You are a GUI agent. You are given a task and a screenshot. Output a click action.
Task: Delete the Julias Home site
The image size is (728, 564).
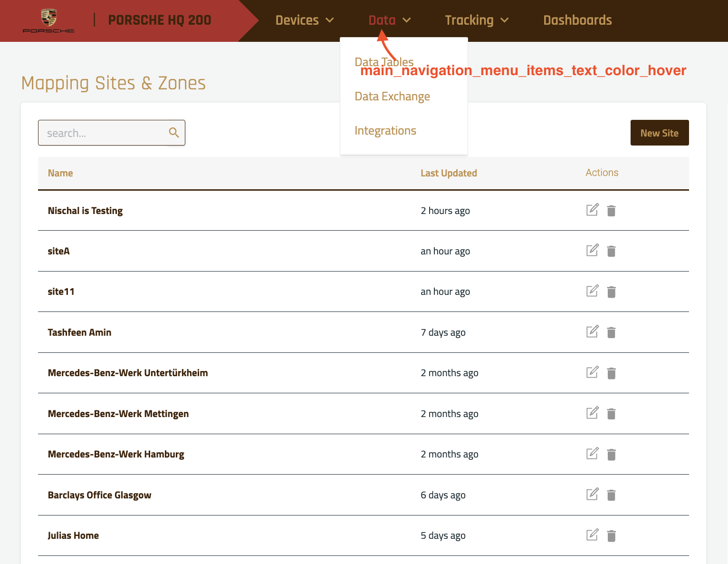[611, 536]
